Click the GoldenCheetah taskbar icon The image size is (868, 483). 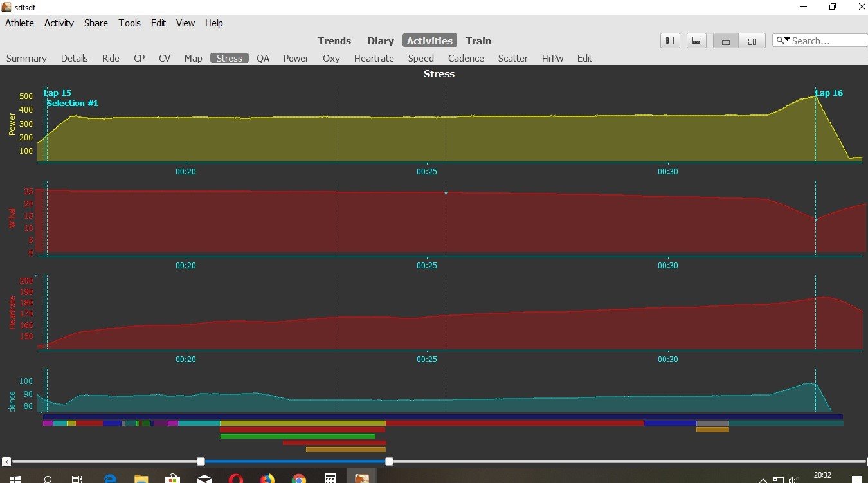[361, 478]
